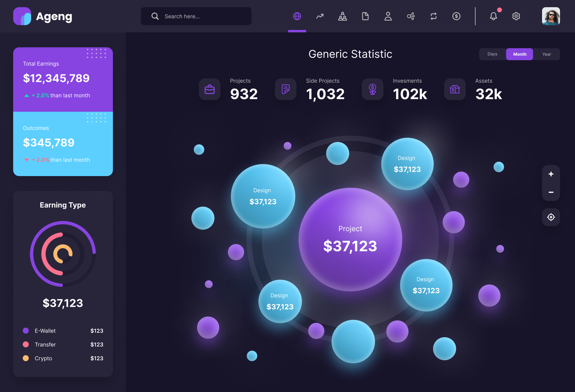Open the sharing network section
This screenshot has height=392, width=575.
pyautogui.click(x=411, y=16)
